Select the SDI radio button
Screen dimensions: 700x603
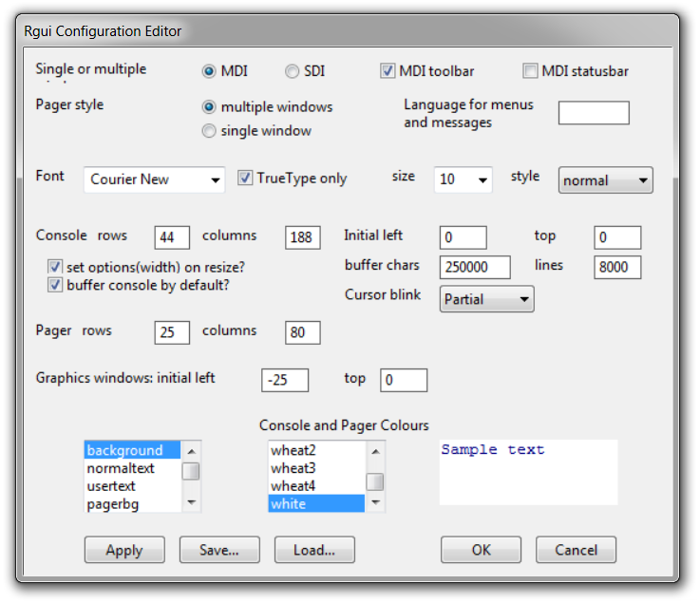click(292, 71)
